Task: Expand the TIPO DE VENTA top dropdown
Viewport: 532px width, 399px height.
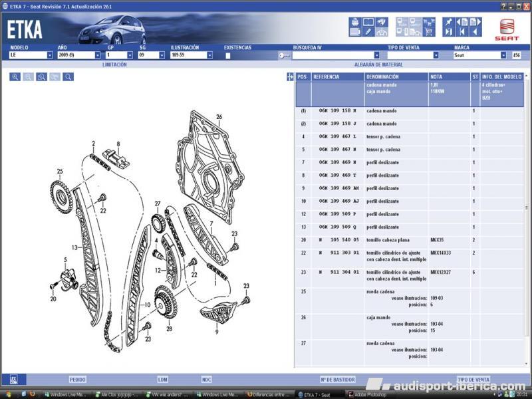Action: point(436,55)
